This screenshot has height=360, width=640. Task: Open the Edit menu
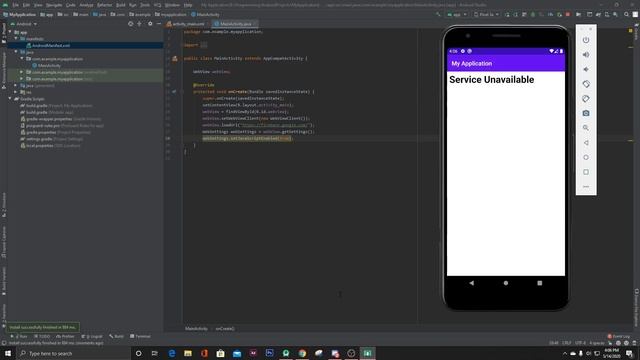(x=26, y=5)
